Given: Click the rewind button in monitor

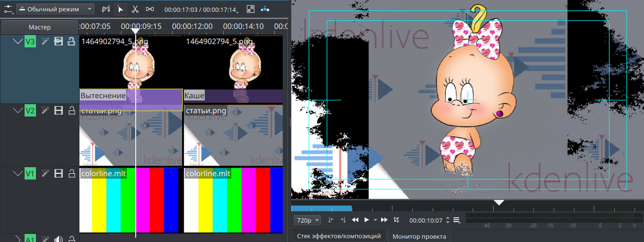Looking at the screenshot, I should (355, 220).
